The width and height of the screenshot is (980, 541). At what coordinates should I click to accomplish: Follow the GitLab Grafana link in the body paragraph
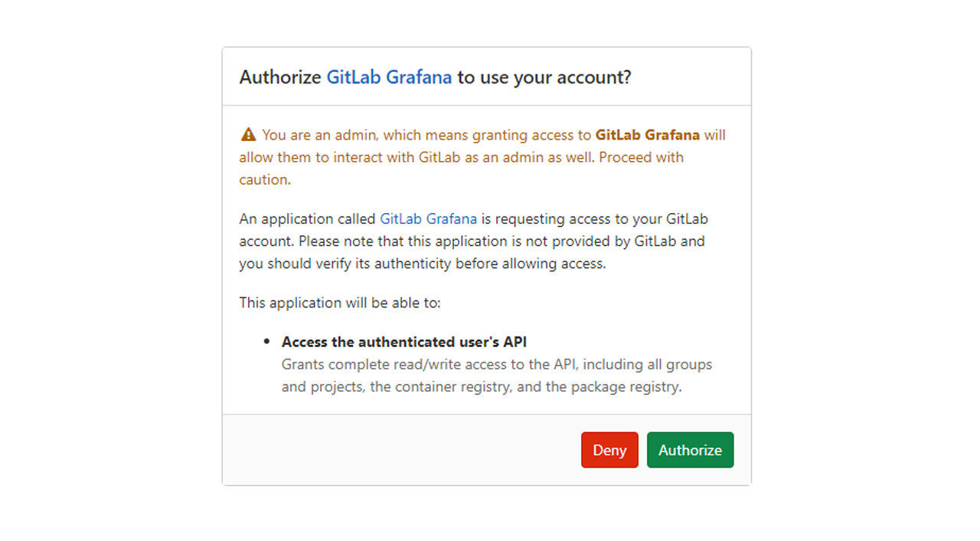428,218
